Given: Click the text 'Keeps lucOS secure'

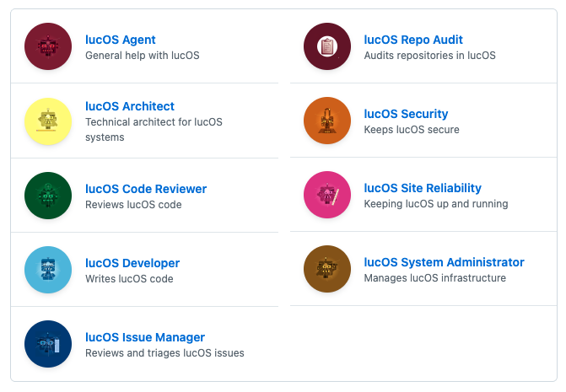Looking at the screenshot, I should pos(412,130).
